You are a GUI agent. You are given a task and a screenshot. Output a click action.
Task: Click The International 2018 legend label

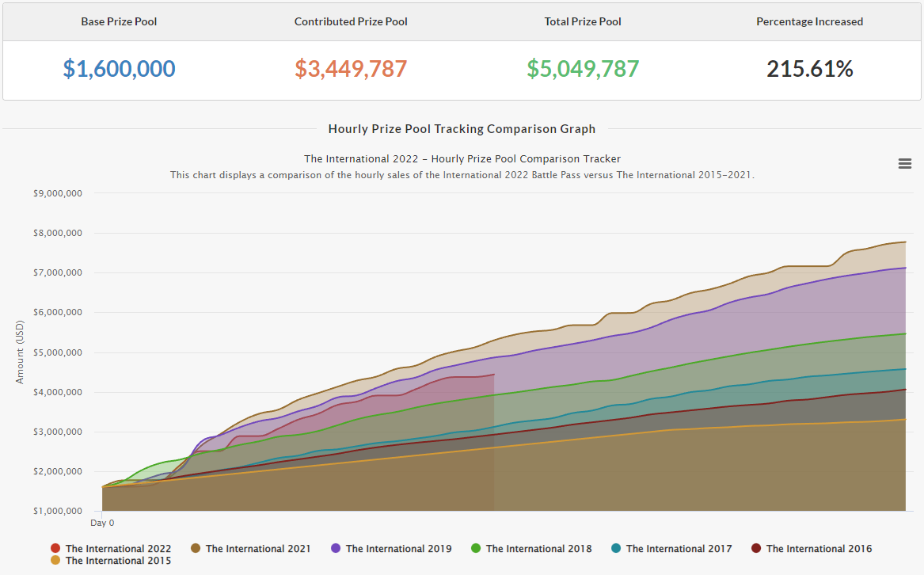click(538, 548)
